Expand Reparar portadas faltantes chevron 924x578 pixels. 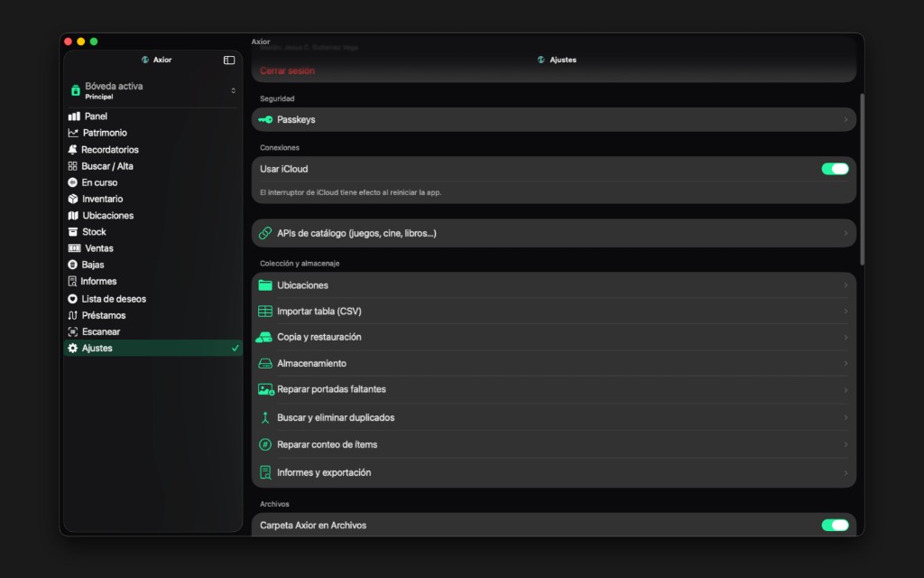(x=845, y=390)
